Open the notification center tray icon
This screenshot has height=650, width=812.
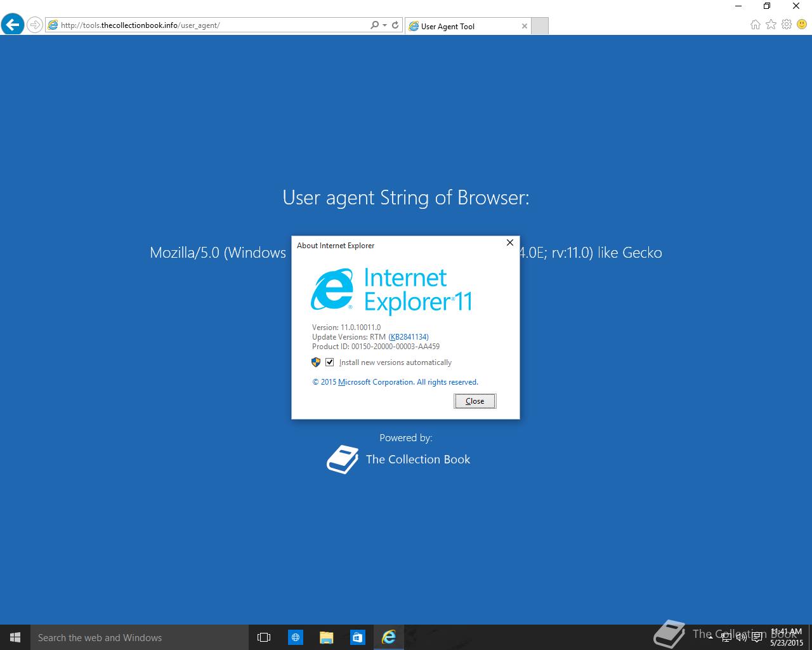(x=756, y=637)
